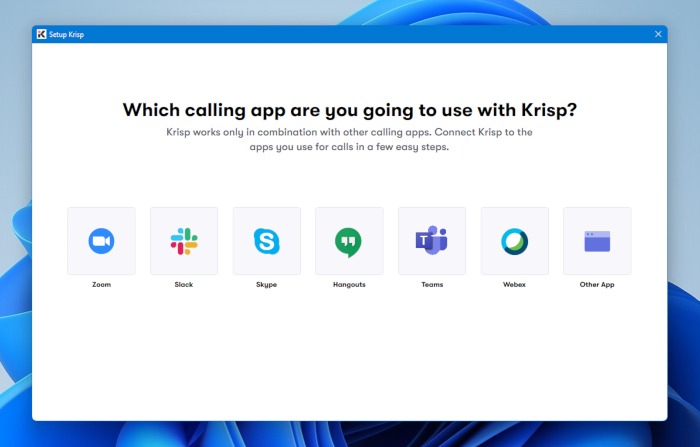Choose the Slack calling app tile
Screen dimensions: 700x447
pyautogui.click(x=184, y=241)
